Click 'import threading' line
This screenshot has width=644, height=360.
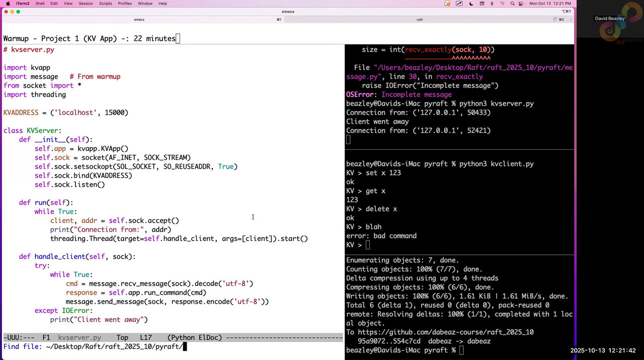(35, 95)
